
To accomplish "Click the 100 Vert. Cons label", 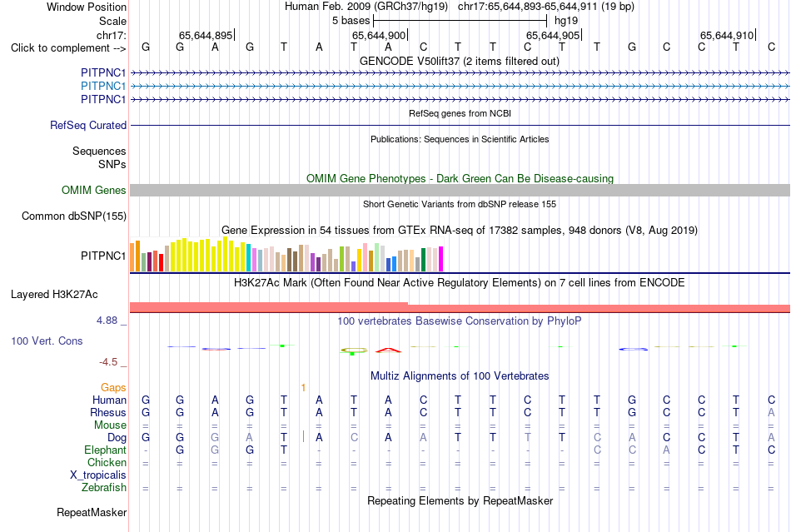I will [x=47, y=341].
